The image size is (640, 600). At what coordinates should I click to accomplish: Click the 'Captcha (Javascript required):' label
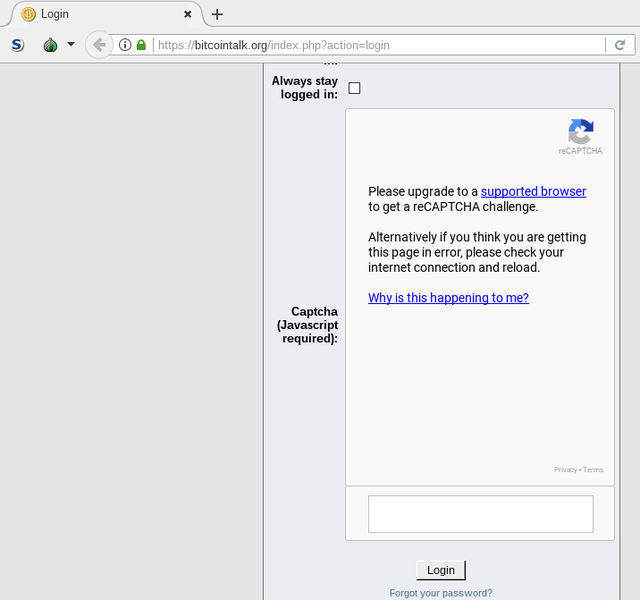point(308,325)
